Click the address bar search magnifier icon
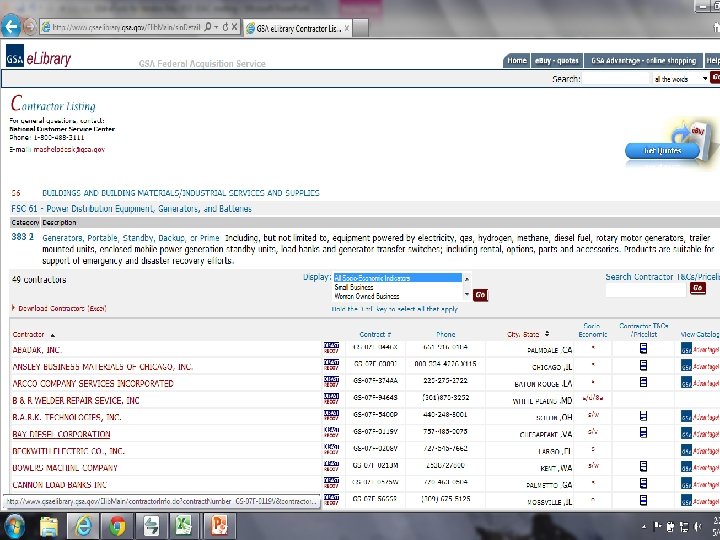Image resolution: width=720 pixels, height=540 pixels. coord(208,28)
